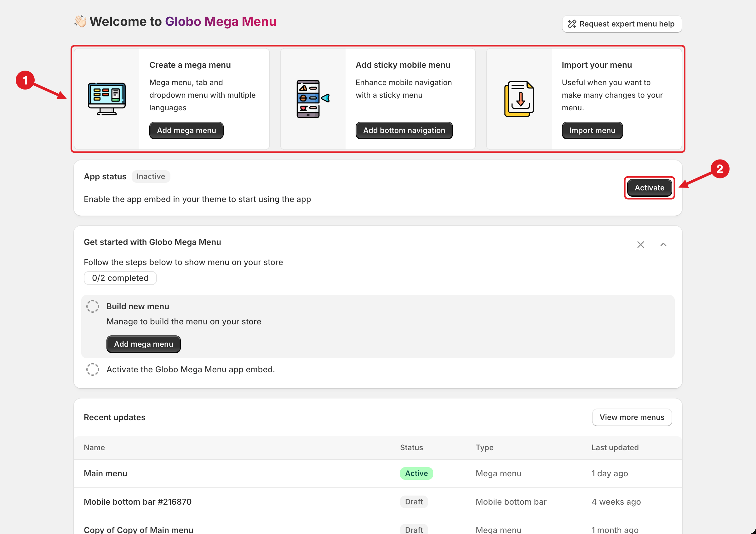Click the waving hand emoji in the heading
This screenshot has height=534, width=756.
click(80, 21)
